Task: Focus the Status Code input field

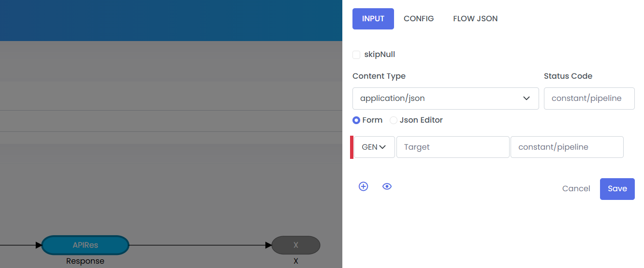Action: pos(589,99)
